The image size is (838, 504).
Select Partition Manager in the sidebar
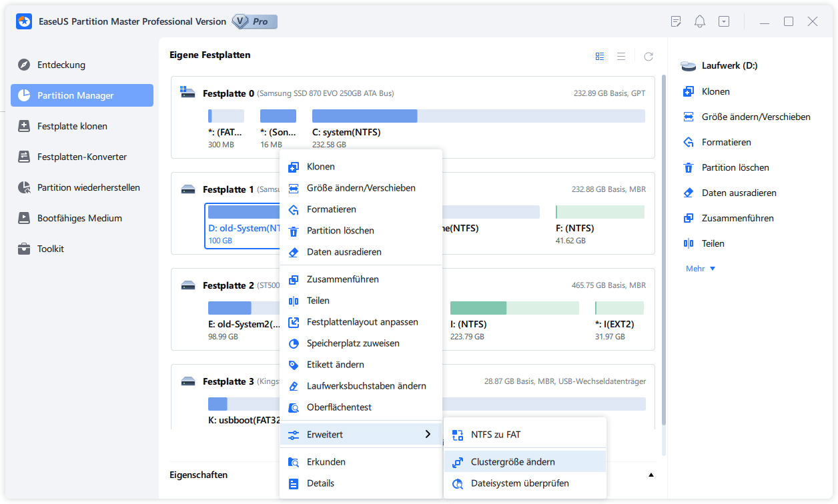82,95
